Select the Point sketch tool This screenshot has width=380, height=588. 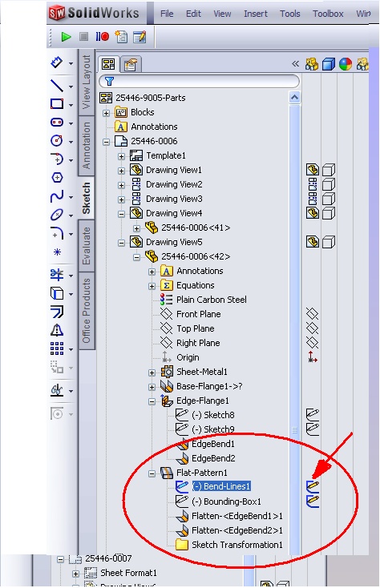(57, 252)
